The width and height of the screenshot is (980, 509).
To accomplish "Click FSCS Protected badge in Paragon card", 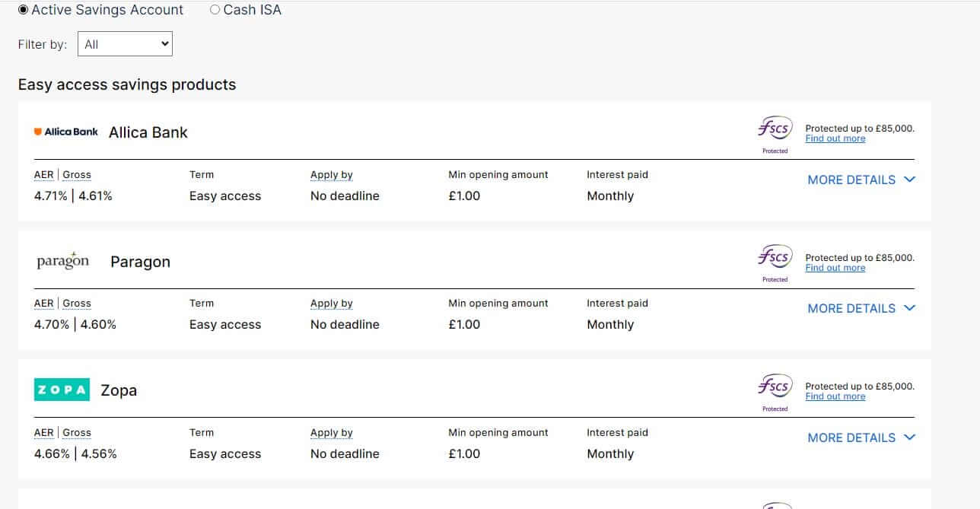I will 775,263.
